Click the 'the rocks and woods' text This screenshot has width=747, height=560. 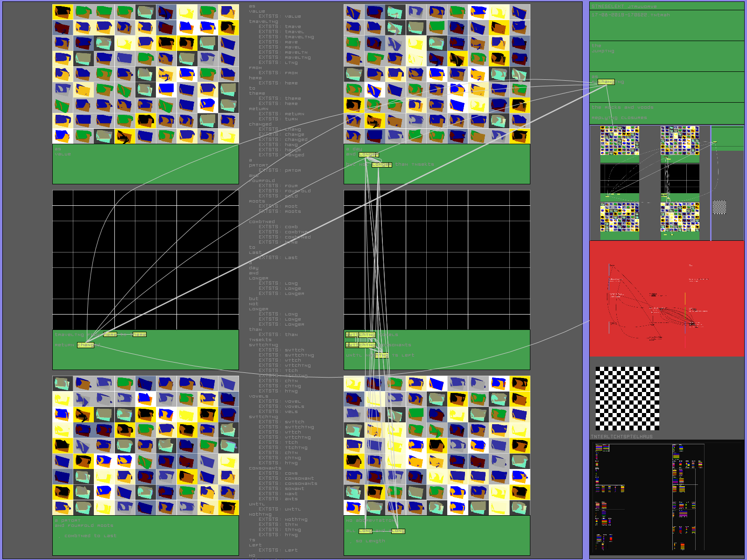[x=622, y=107]
